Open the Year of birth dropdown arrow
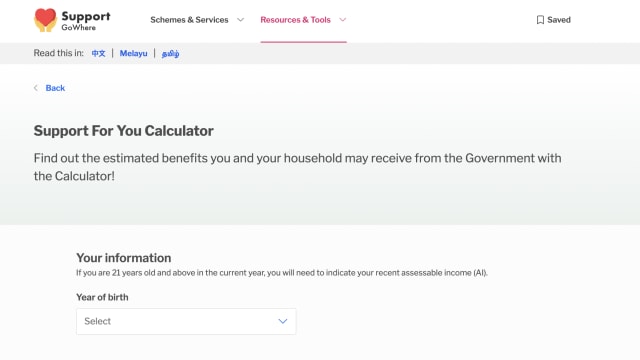The height and width of the screenshot is (360, 640). point(283,321)
